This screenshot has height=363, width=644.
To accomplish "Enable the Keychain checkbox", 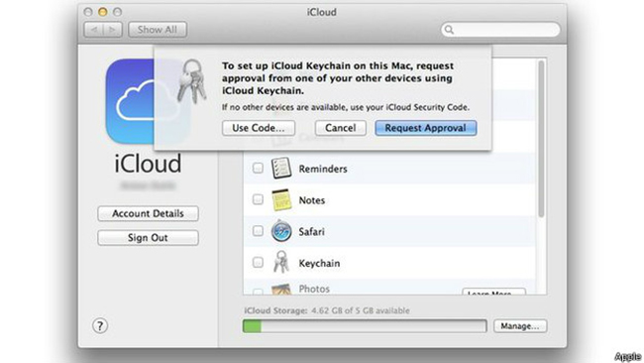I will tap(258, 262).
